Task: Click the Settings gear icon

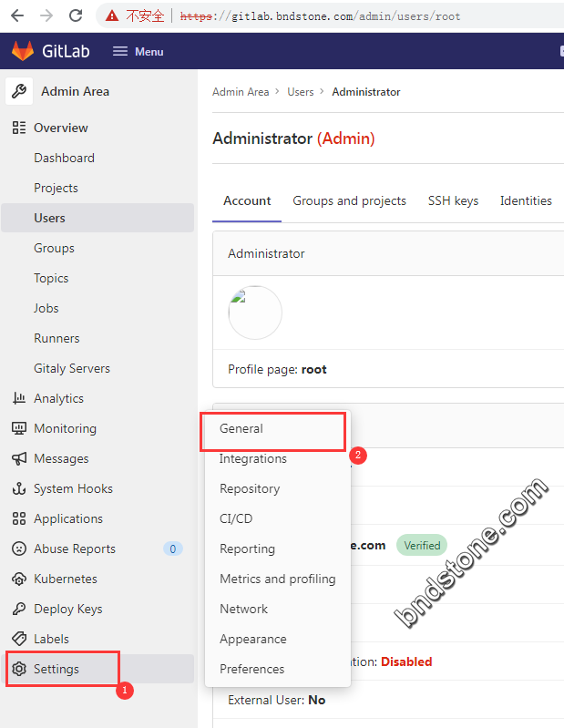Action: click(x=19, y=669)
